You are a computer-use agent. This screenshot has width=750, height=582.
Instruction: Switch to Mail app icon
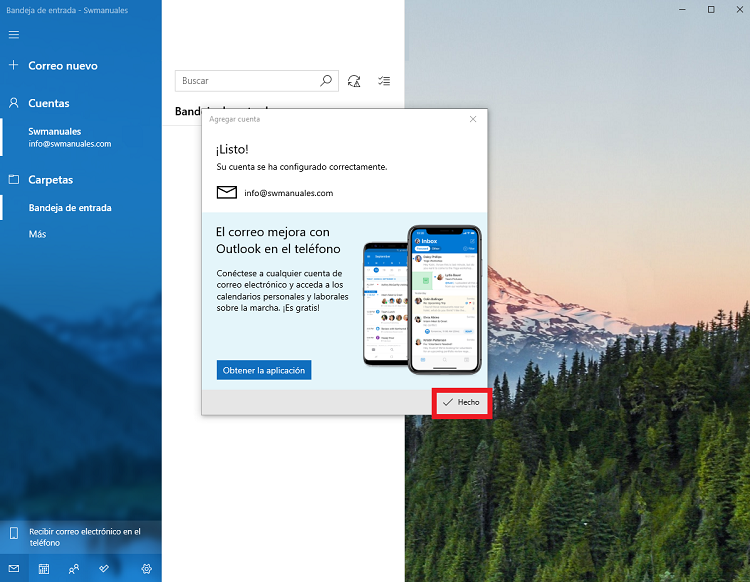tap(14, 569)
